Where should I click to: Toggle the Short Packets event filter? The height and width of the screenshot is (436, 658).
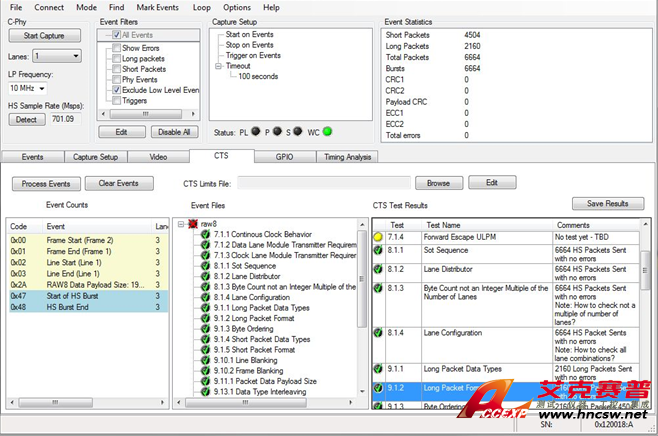click(x=115, y=69)
